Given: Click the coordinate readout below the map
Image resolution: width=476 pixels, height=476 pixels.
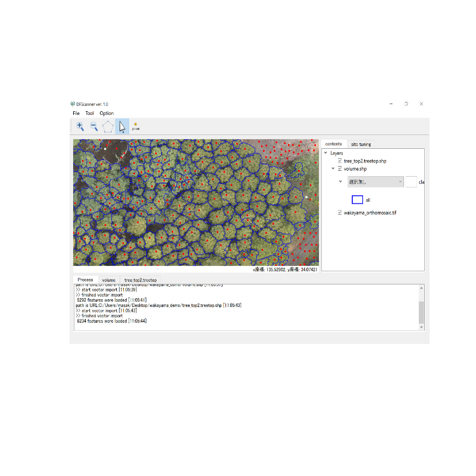Looking at the screenshot, I should (285, 270).
